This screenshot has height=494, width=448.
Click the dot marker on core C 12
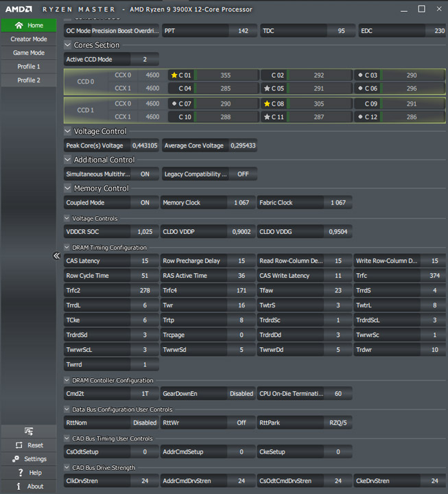[x=360, y=117]
